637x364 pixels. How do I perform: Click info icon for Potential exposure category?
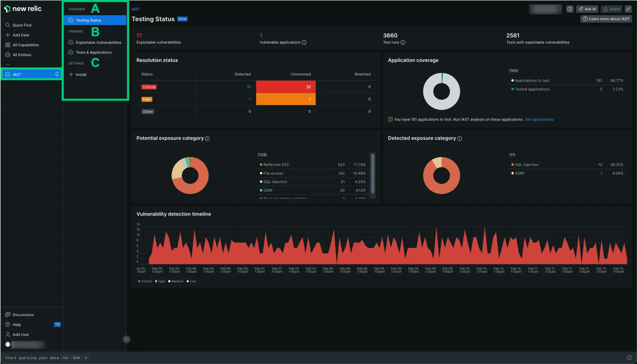coord(207,139)
